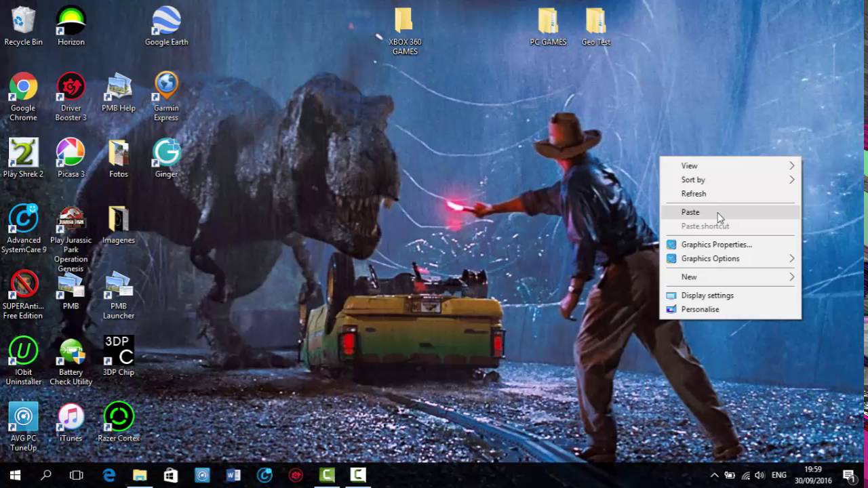Open Microsoft Edge from the taskbar
This screenshot has height=488, width=868.
point(109,475)
